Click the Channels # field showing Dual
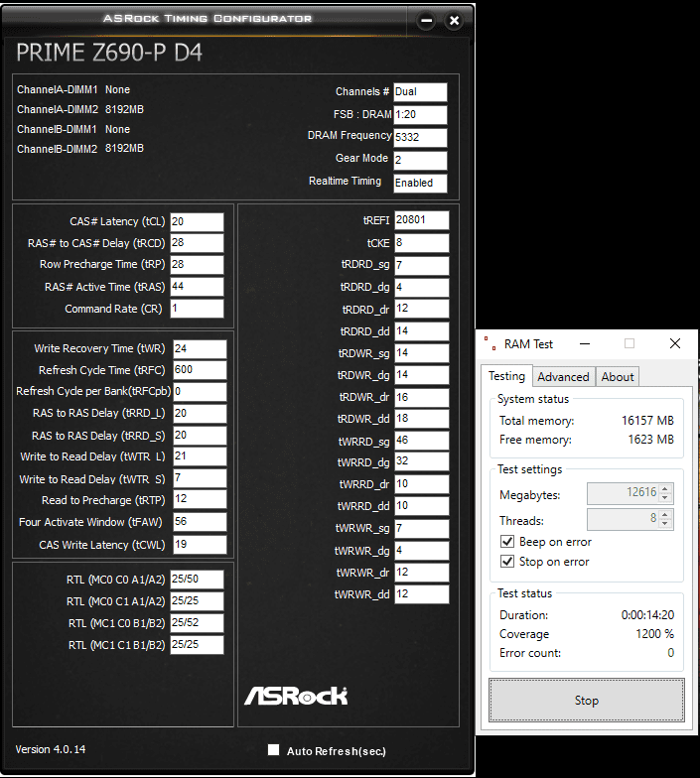The width and height of the screenshot is (700, 778). tap(420, 92)
